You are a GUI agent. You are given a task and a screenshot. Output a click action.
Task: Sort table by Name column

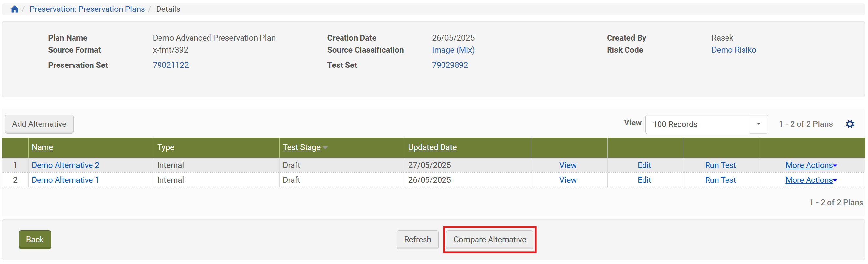(x=42, y=147)
